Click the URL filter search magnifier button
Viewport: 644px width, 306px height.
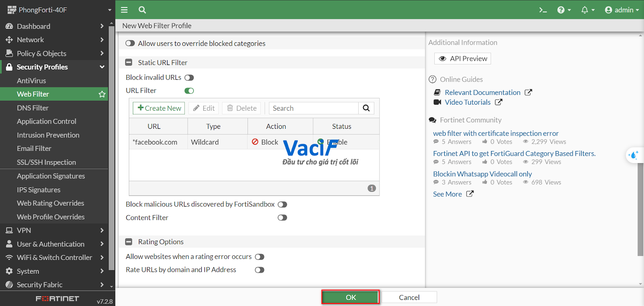point(366,108)
